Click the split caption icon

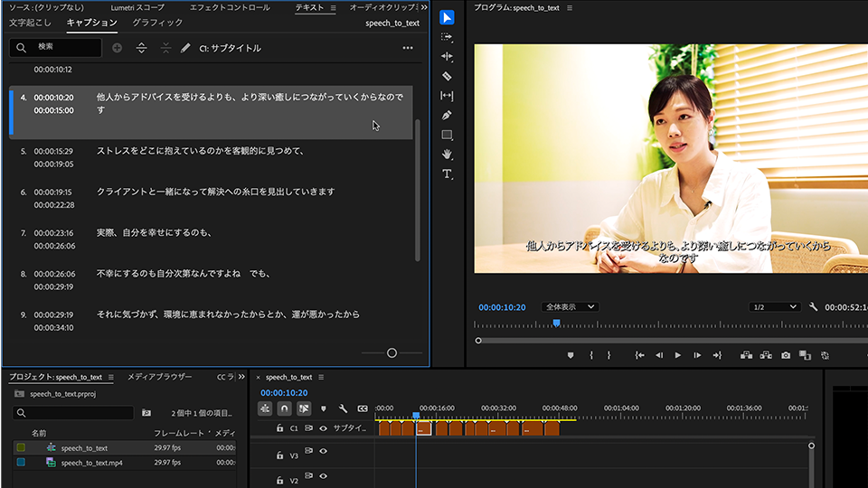point(142,48)
